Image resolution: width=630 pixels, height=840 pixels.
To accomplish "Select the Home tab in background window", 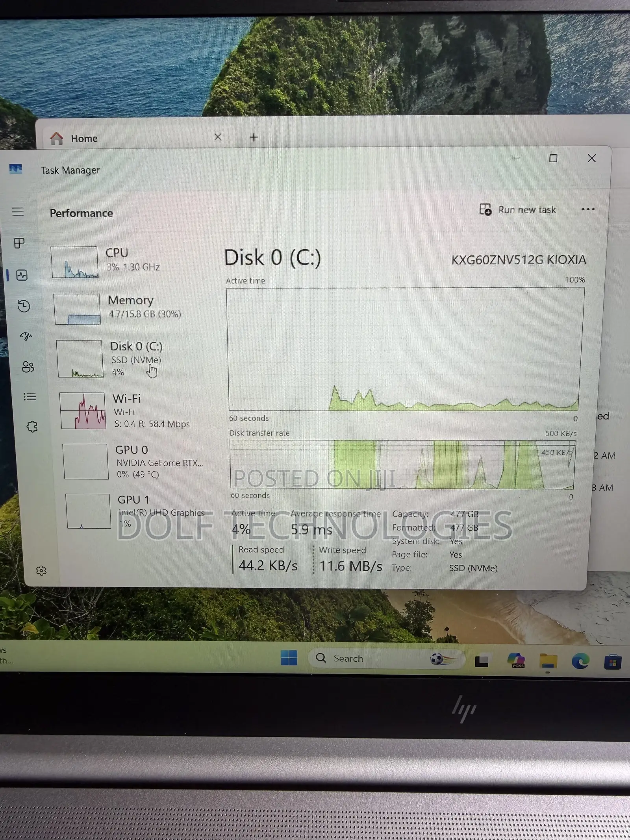I will tap(138, 138).
